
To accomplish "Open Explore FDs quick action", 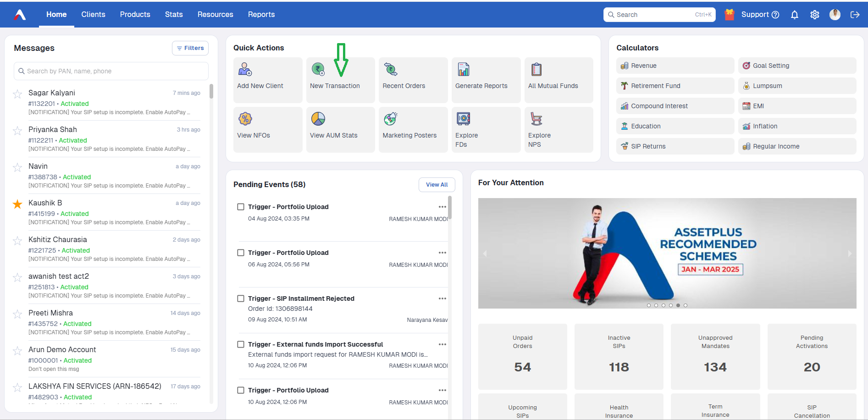I will tap(486, 130).
